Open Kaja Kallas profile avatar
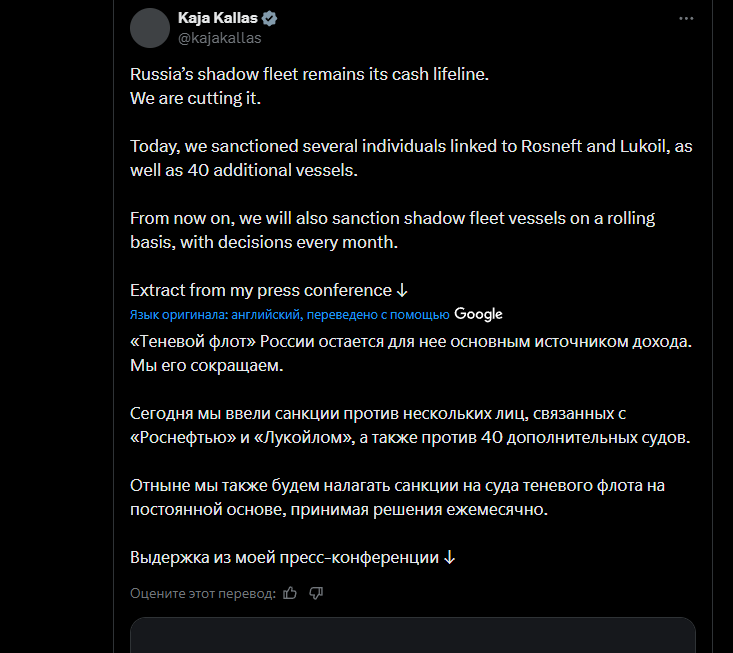Viewport: 733px width, 653px height. click(150, 28)
